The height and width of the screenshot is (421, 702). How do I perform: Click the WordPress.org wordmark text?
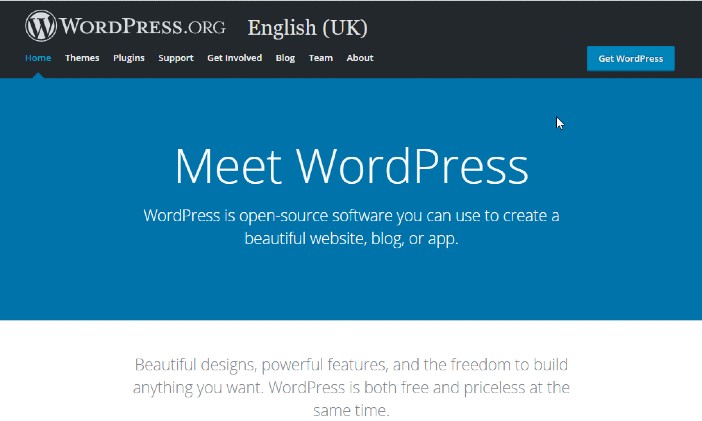pyautogui.click(x=143, y=26)
